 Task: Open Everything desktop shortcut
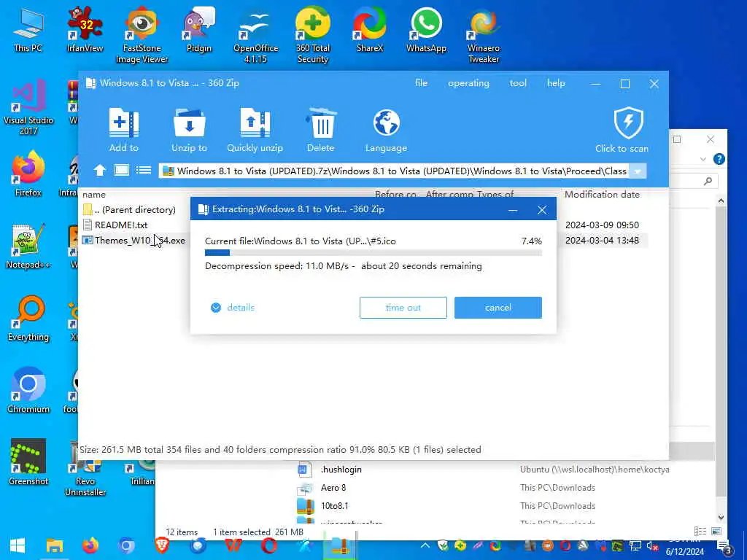tap(28, 318)
